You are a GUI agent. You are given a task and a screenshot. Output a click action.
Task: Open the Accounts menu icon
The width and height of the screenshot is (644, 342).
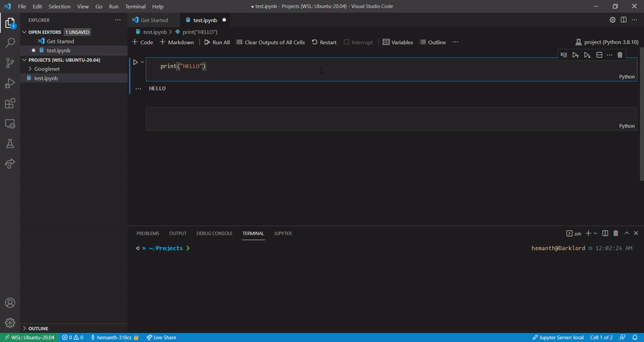coord(10,303)
